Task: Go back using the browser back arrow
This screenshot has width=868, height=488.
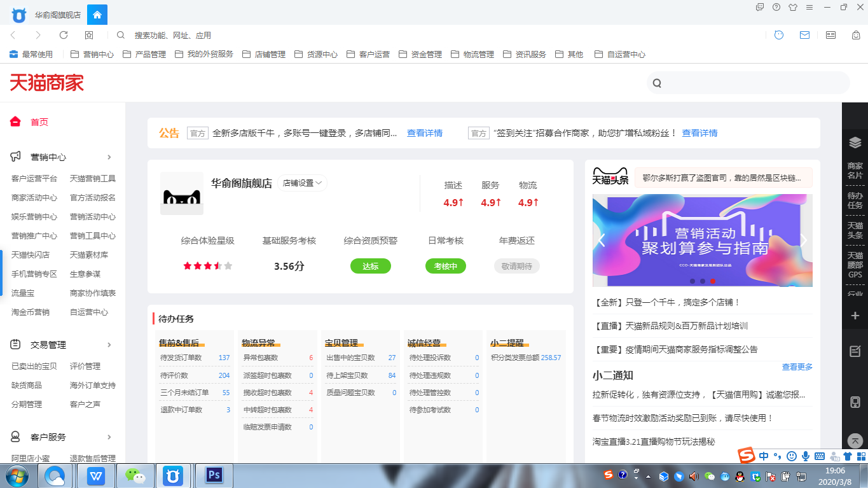Action: (x=13, y=35)
